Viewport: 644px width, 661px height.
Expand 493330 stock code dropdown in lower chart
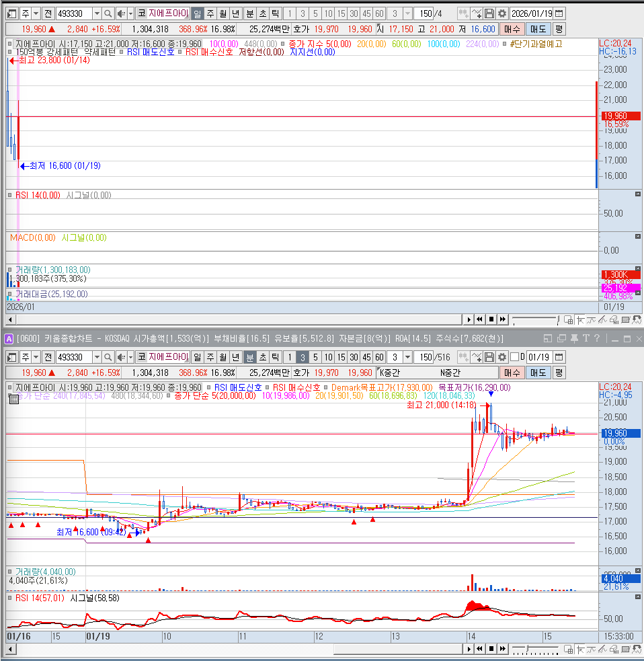[x=97, y=357]
